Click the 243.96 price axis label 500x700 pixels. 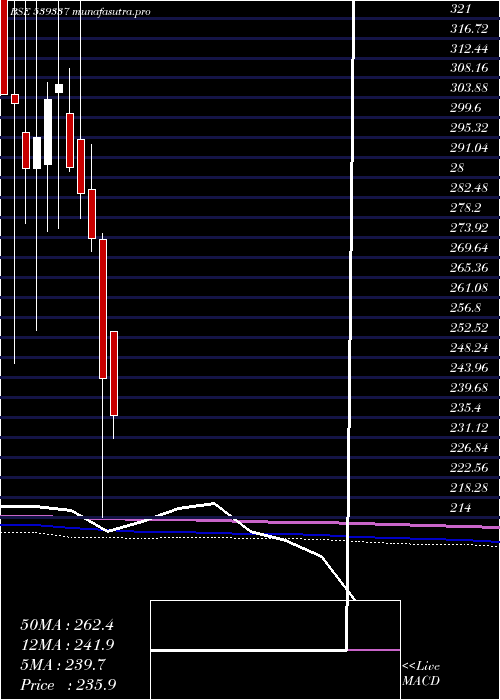[x=469, y=367]
